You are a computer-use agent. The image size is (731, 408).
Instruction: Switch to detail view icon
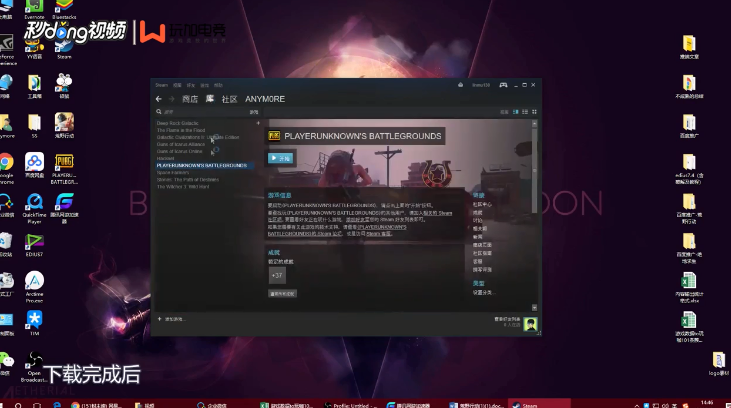516,112
